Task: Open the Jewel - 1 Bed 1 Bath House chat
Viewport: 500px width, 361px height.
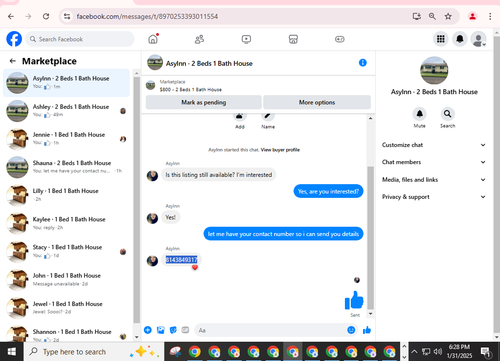Action: [66, 308]
